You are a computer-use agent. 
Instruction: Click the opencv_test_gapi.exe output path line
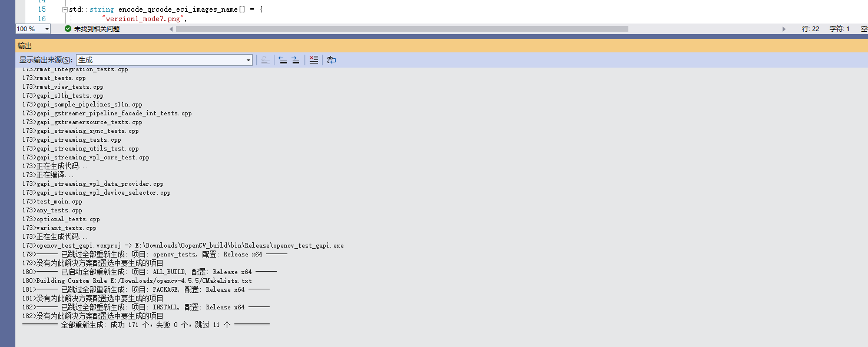point(183,245)
